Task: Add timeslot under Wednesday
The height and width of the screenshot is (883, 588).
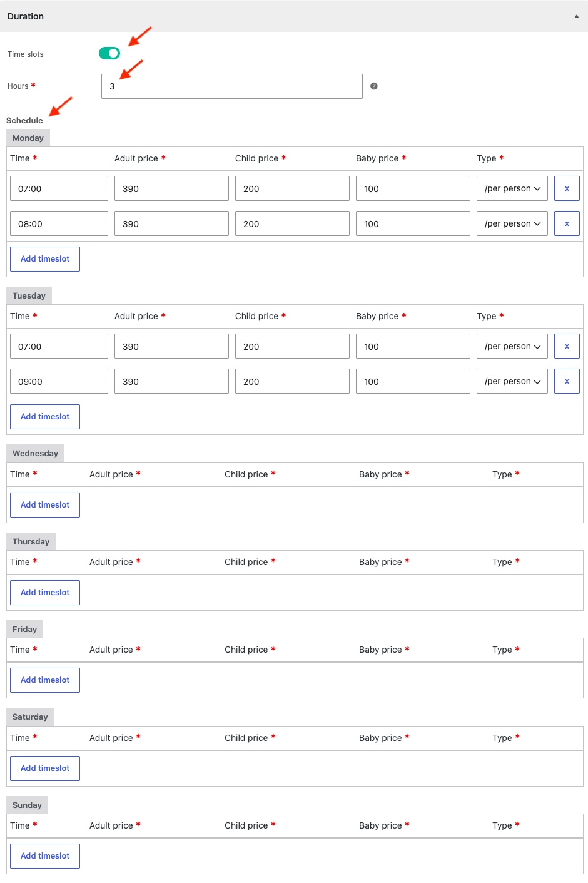Action: coord(45,505)
